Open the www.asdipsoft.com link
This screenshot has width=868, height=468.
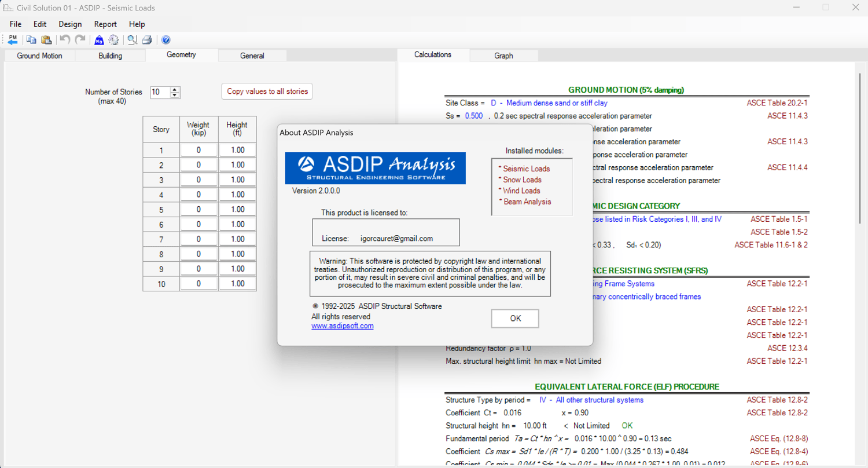(x=343, y=326)
